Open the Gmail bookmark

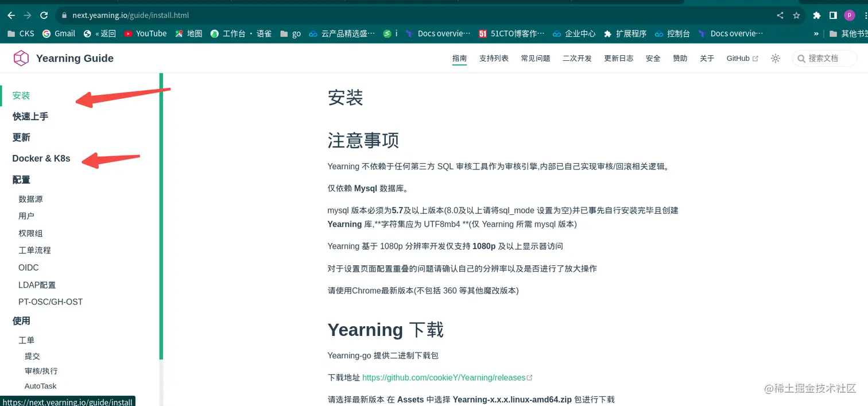pyautogui.click(x=59, y=34)
